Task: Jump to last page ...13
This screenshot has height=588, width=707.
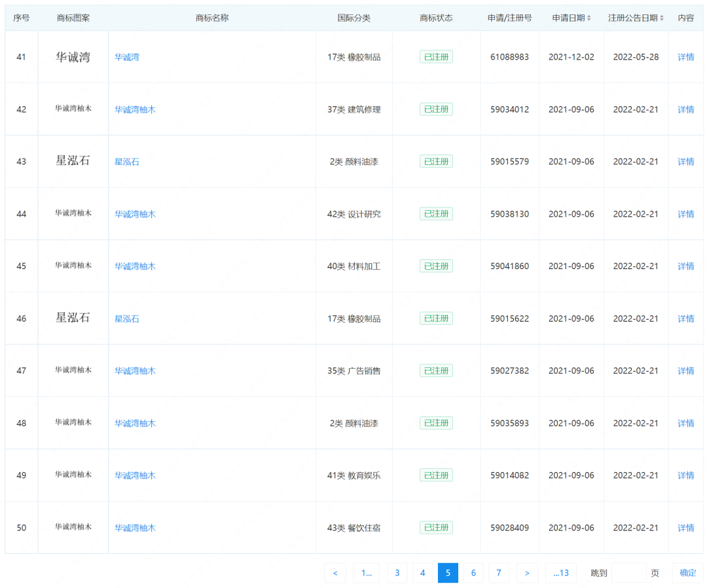Action: coord(560,573)
